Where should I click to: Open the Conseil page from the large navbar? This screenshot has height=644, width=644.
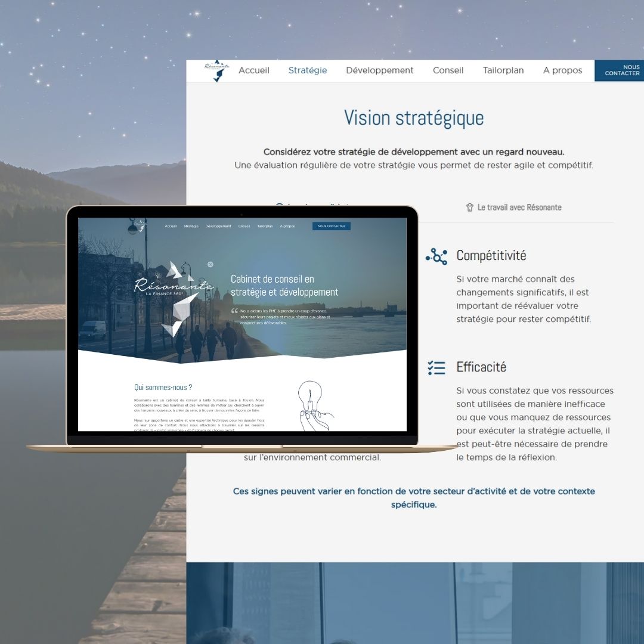(x=448, y=70)
